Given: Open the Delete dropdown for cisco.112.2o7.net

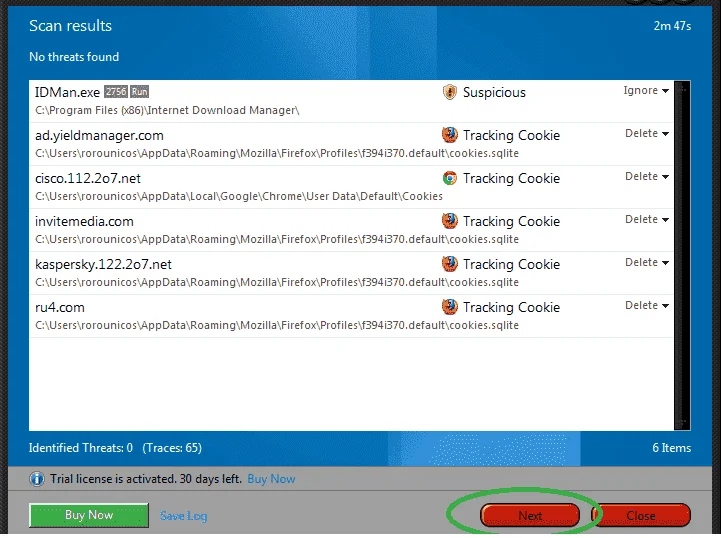Looking at the screenshot, I should click(647, 177).
